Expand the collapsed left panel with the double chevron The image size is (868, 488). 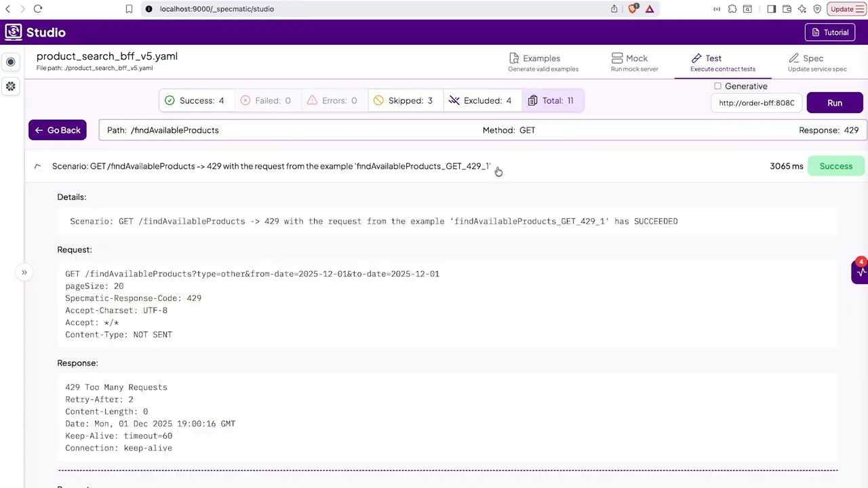click(x=24, y=272)
